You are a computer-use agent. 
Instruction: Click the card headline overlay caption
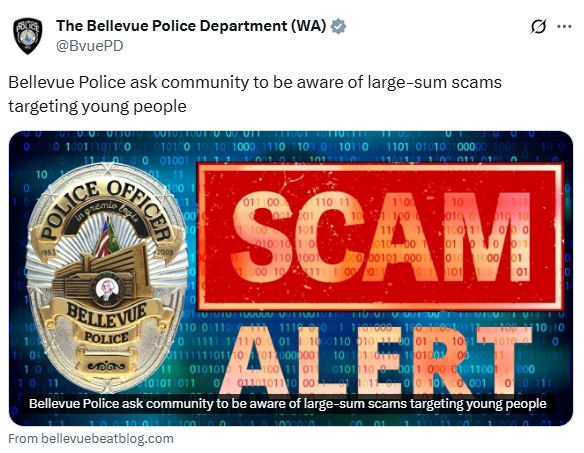[288, 404]
